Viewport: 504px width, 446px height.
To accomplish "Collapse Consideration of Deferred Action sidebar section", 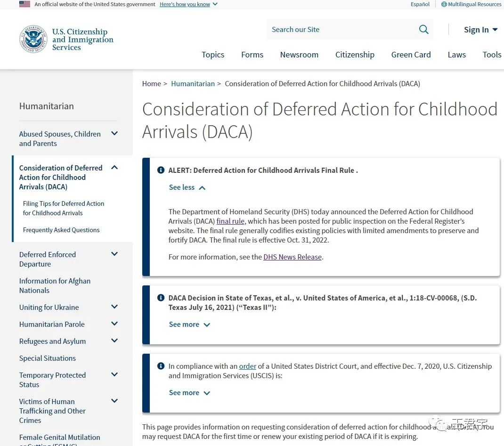I will (114, 167).
